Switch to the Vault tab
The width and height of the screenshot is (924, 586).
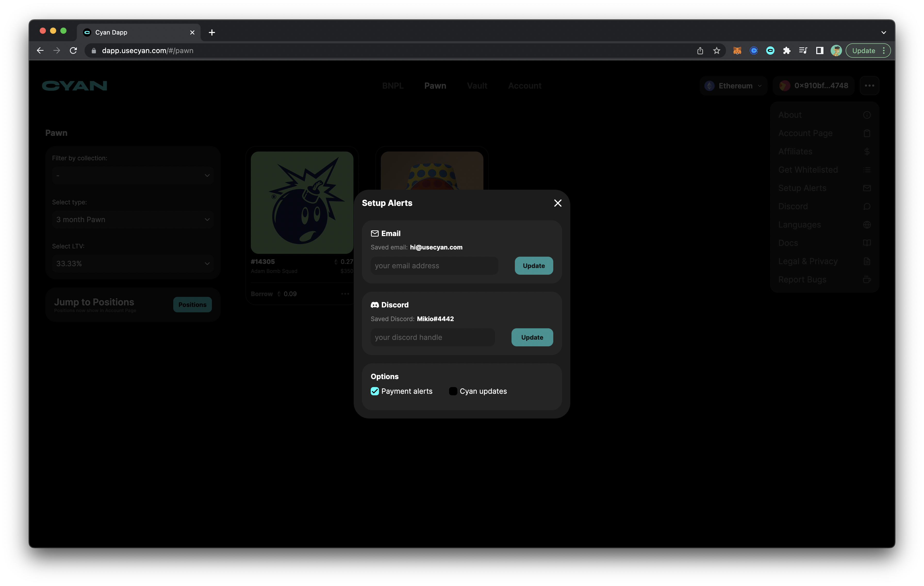477,86
